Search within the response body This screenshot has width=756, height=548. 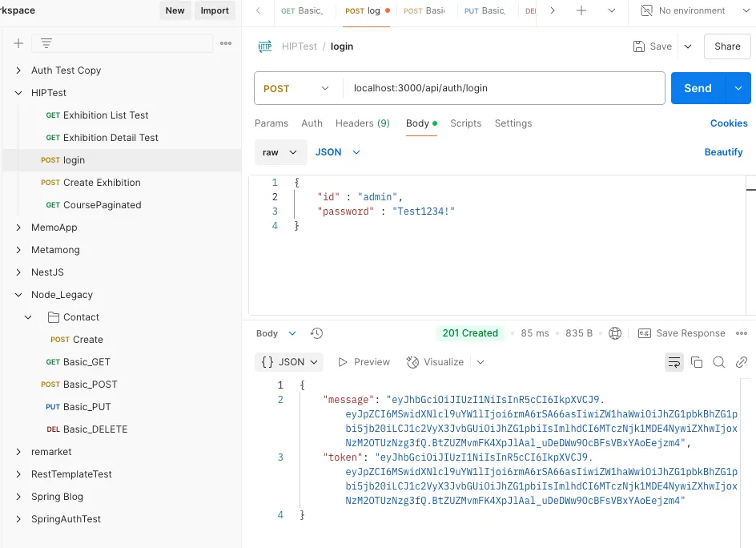pyautogui.click(x=719, y=362)
